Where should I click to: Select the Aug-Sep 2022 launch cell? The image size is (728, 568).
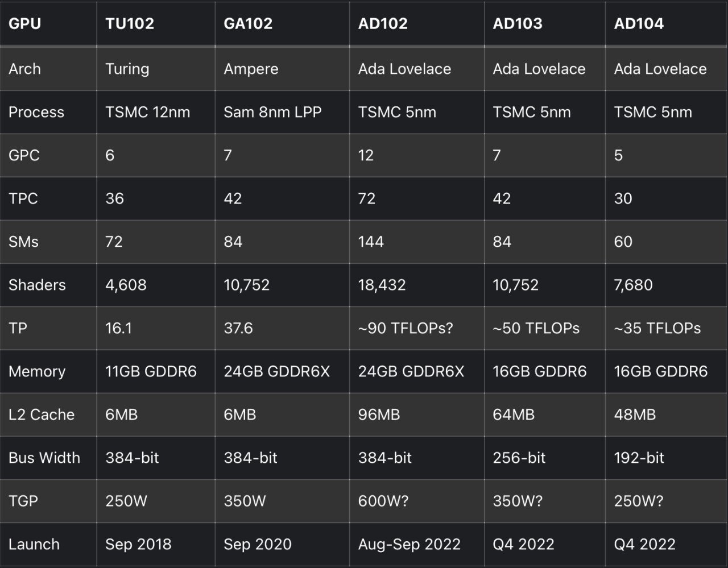pos(409,544)
